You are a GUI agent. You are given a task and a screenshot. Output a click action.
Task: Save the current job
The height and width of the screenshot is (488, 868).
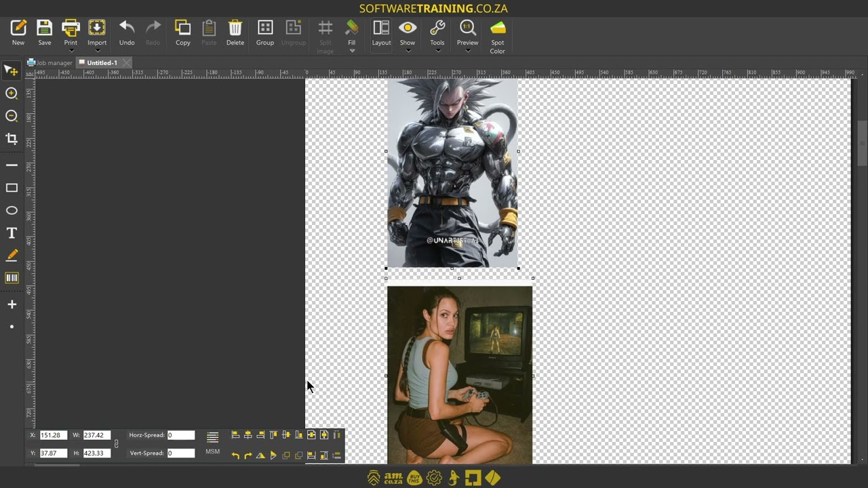click(x=45, y=33)
